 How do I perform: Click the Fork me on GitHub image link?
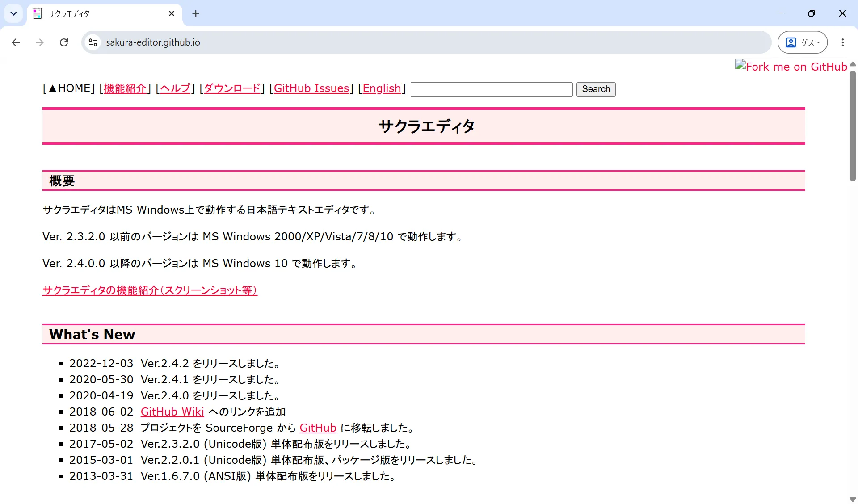tap(791, 67)
